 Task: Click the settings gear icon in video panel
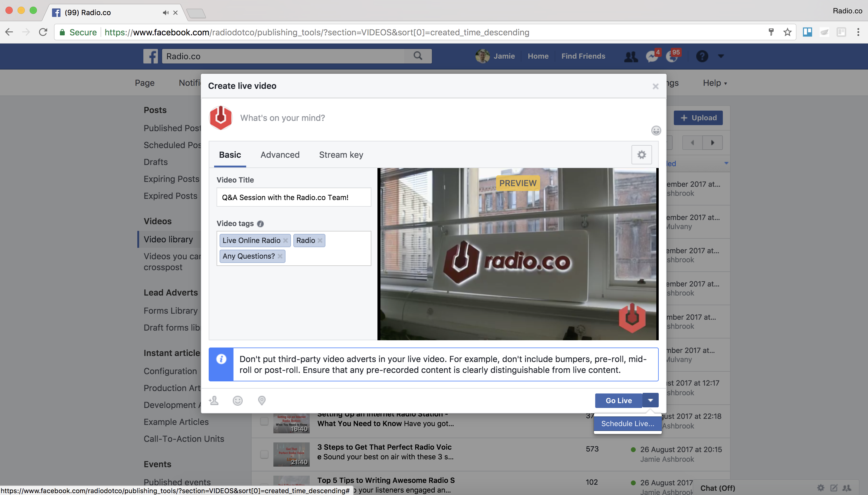pyautogui.click(x=641, y=155)
